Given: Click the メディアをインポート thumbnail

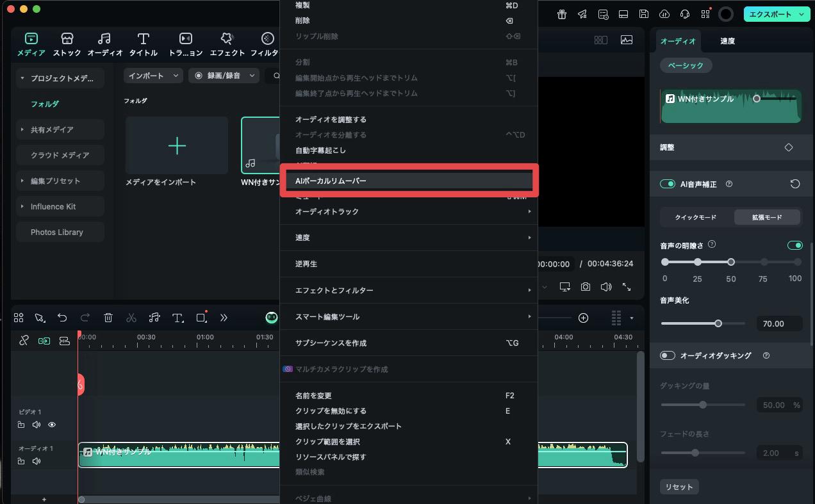Looking at the screenshot, I should point(177,146).
